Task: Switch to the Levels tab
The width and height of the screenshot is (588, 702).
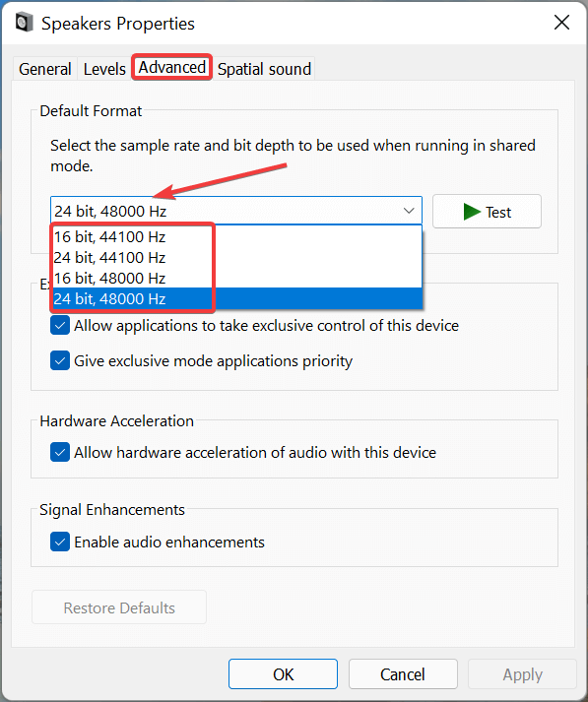Action: click(104, 69)
